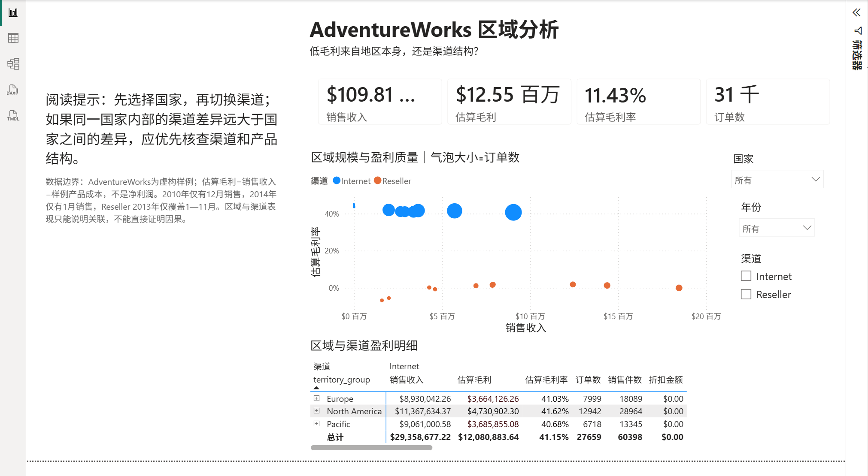Click North America 估算毛利 $4,730,902.30
Screen dimensions: 868x476
coord(493,411)
